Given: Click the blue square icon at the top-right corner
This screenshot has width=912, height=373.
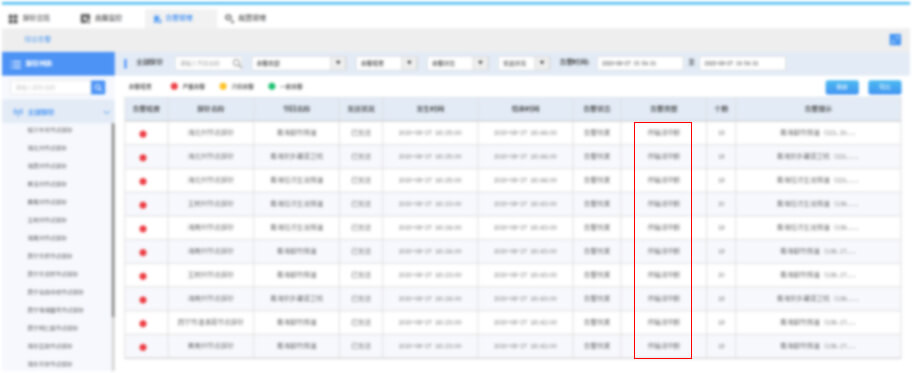Looking at the screenshot, I should click(x=895, y=40).
